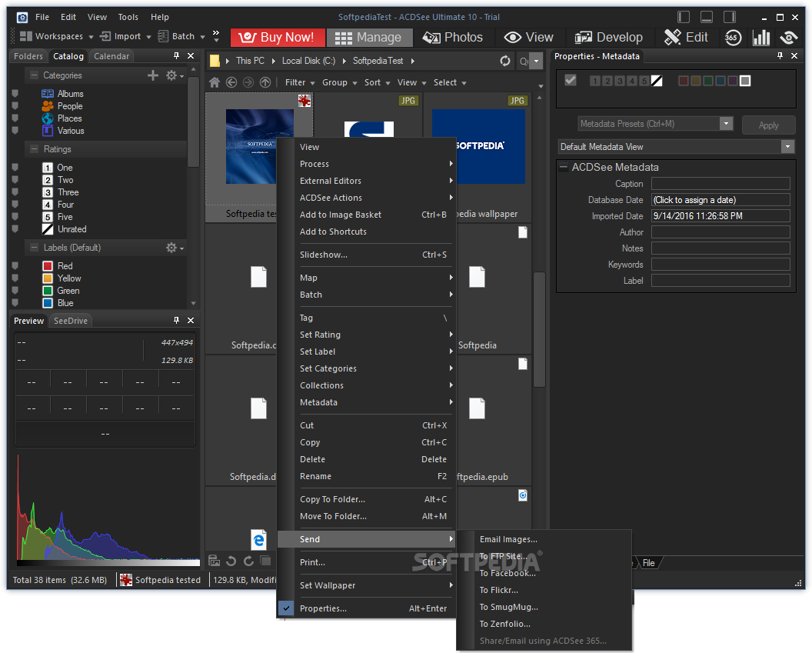Click the Apply metadata preset button
Viewport: 812px width, 653px height.
[x=768, y=125]
